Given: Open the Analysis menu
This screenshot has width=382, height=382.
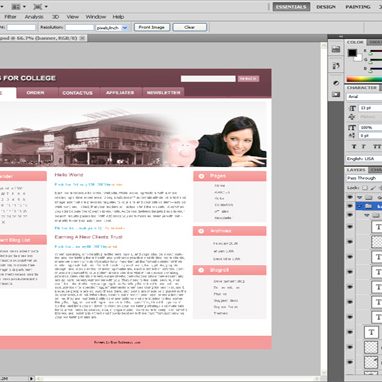Looking at the screenshot, I should [x=34, y=17].
